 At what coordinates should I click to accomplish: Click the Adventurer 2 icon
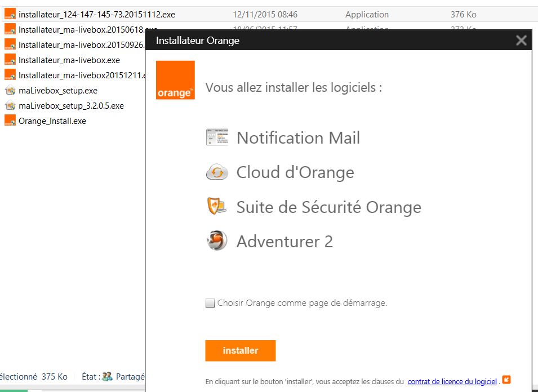click(217, 241)
